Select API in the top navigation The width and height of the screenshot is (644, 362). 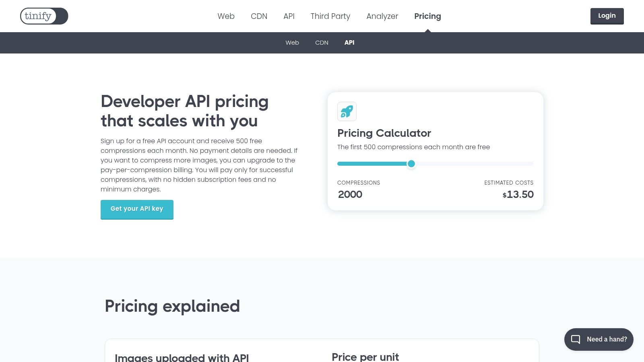pos(289,16)
